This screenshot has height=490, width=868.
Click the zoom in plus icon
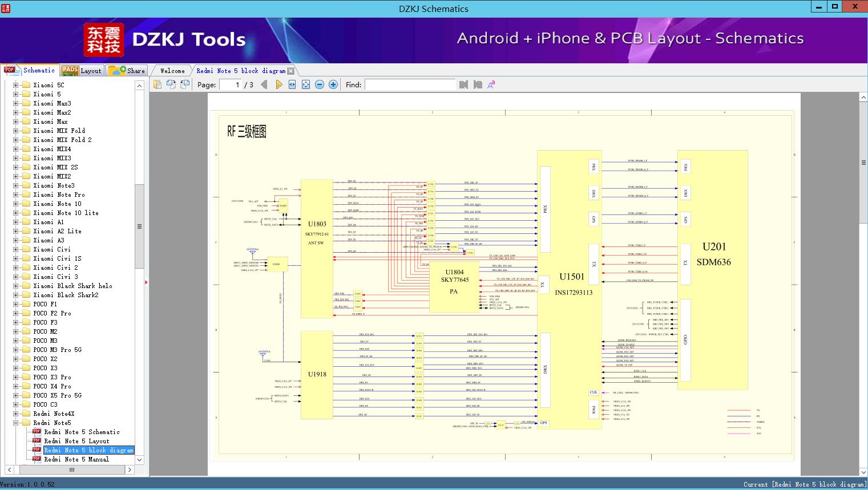coord(333,84)
